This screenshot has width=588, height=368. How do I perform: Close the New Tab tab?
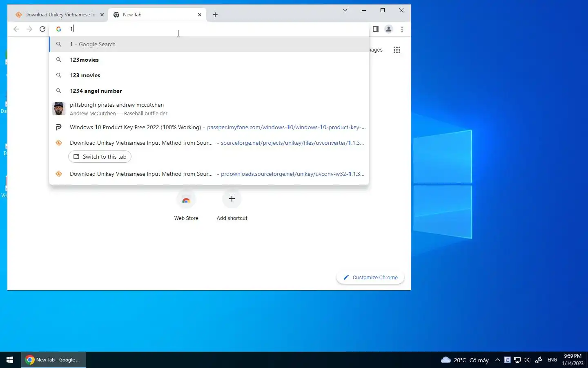pyautogui.click(x=200, y=15)
